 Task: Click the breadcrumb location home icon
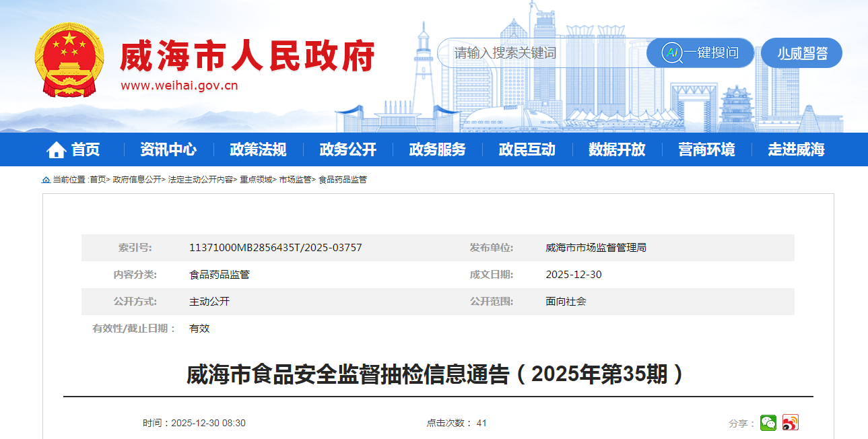coord(46,180)
